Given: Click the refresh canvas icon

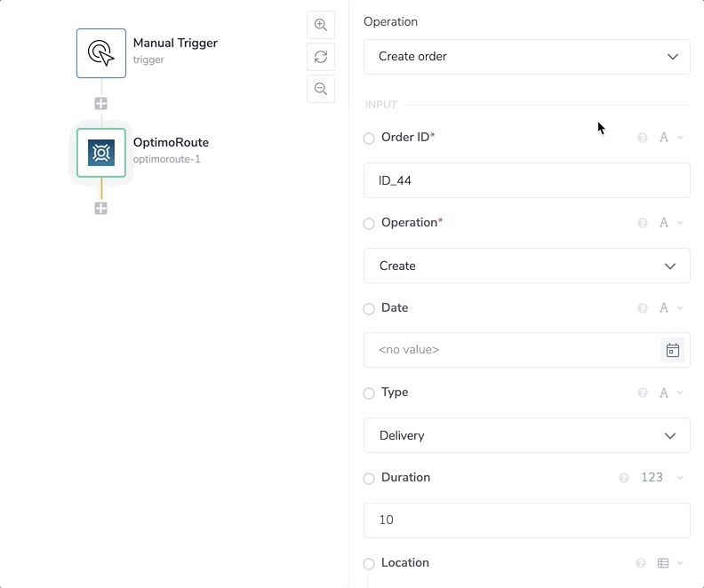Looking at the screenshot, I should tap(321, 57).
